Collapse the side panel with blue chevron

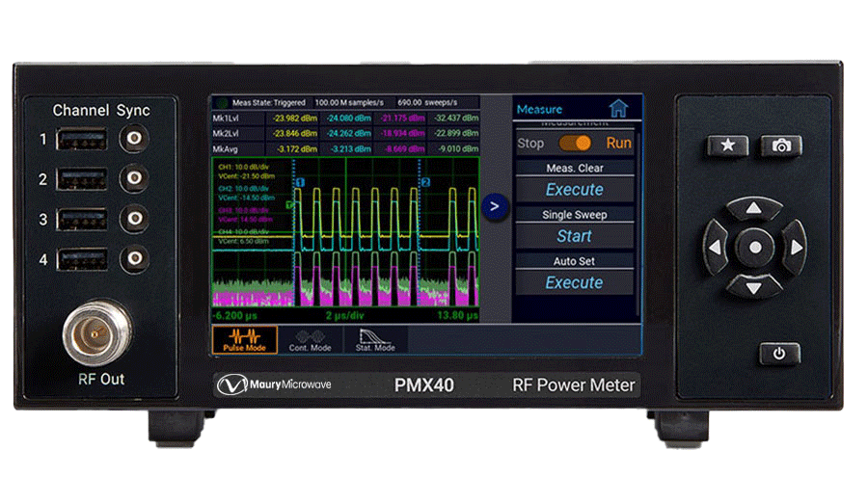tap(495, 205)
